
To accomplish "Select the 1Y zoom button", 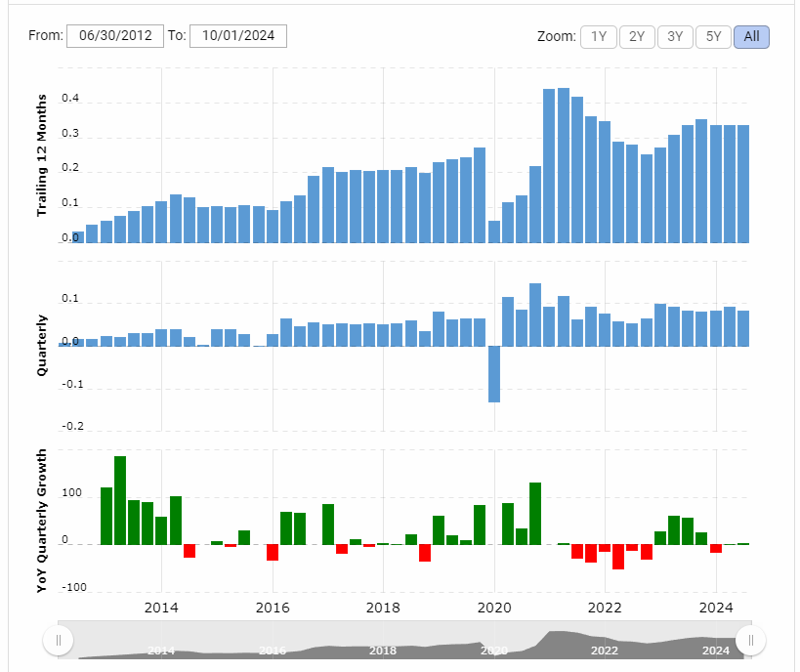I will [x=599, y=37].
